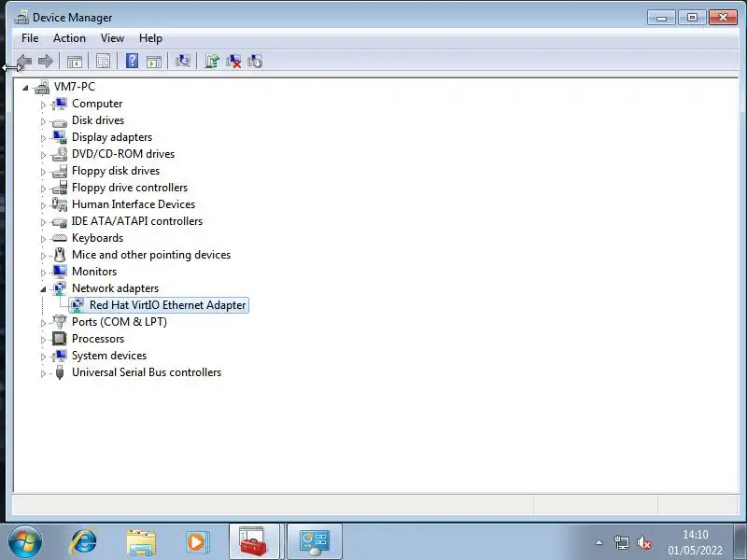747x560 pixels.
Task: Select the System devices label
Action: click(109, 356)
